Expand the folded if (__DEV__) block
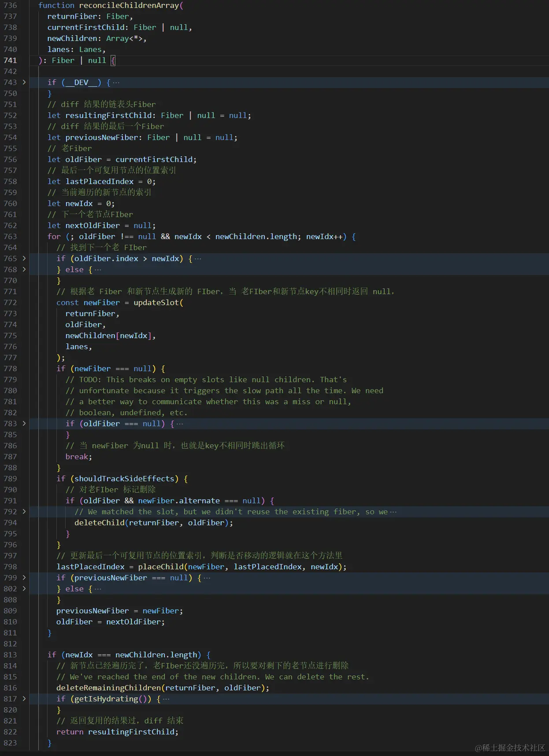Viewport: 549px width, 756px height. click(24, 82)
